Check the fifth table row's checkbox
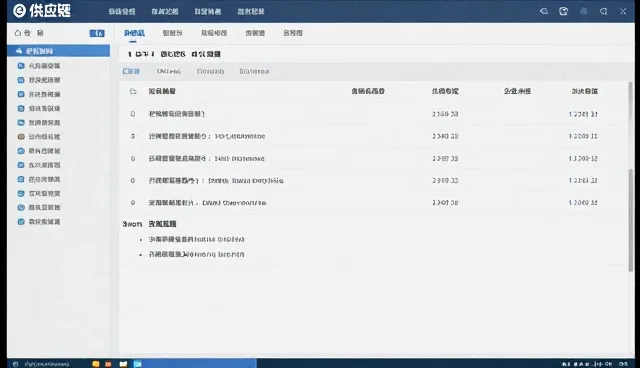 (133, 203)
